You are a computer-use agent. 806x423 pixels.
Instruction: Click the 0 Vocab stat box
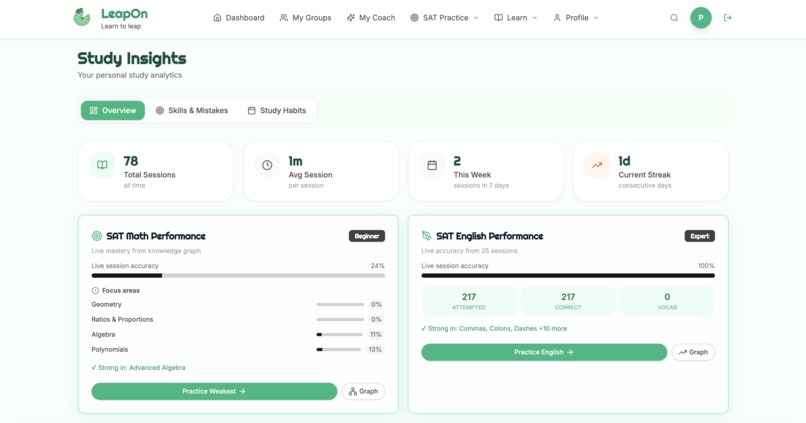(x=667, y=301)
